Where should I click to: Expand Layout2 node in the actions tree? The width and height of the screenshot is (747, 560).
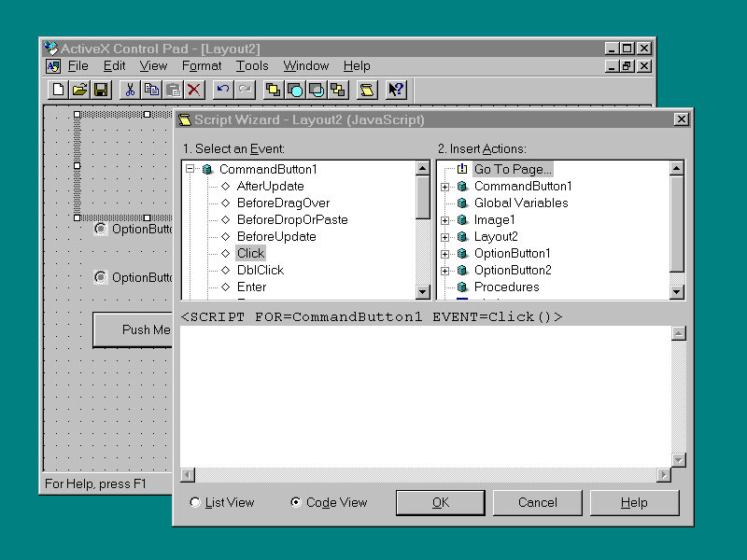(x=445, y=237)
